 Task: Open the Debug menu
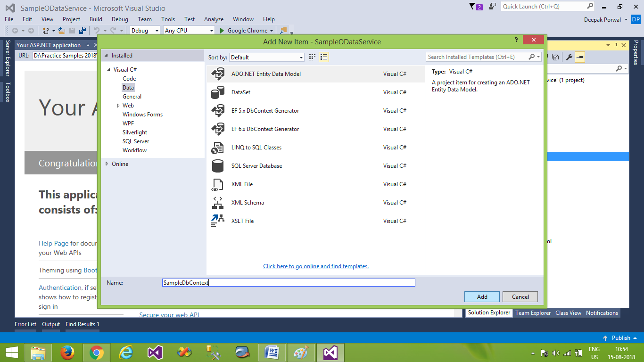pyautogui.click(x=119, y=19)
